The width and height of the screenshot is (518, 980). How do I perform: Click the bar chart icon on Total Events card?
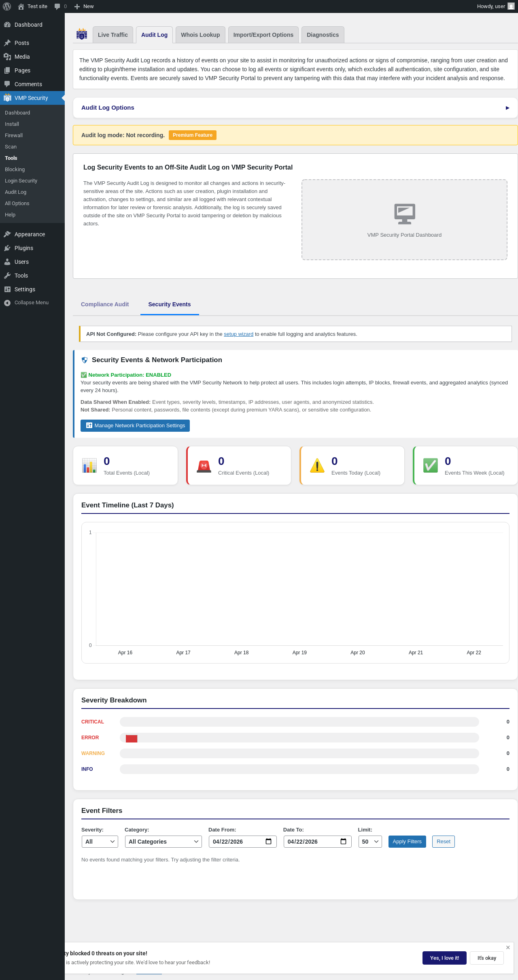click(89, 465)
